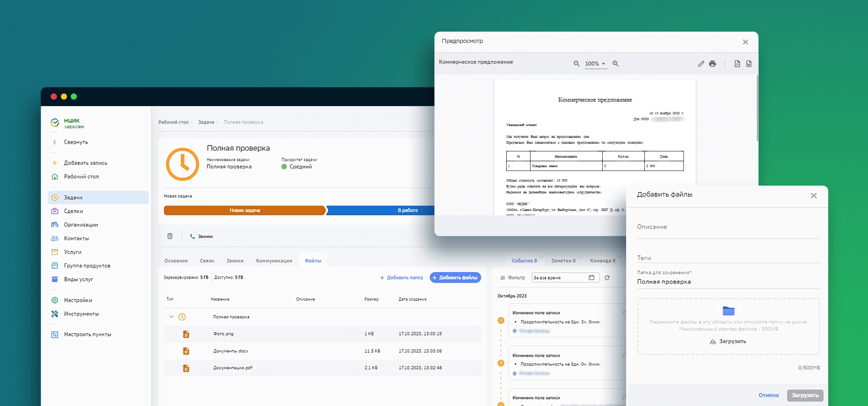Click the Фильтр button in events panel
The image size is (868, 406).
[512, 278]
